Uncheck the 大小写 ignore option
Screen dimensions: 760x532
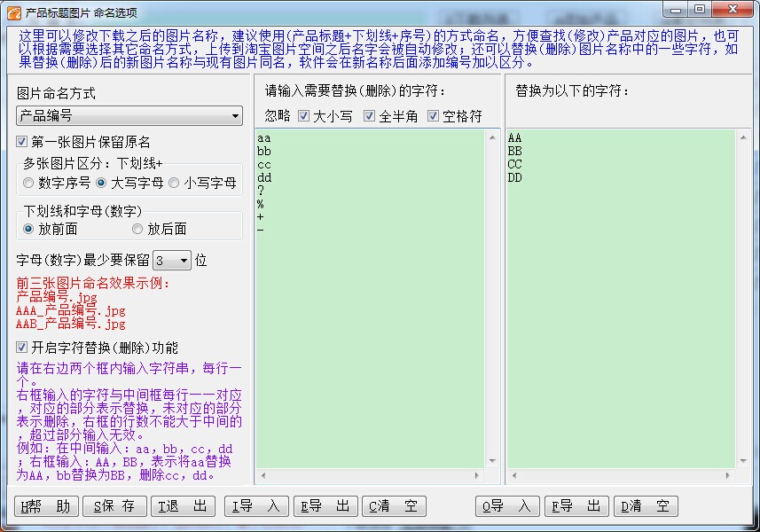(304, 116)
